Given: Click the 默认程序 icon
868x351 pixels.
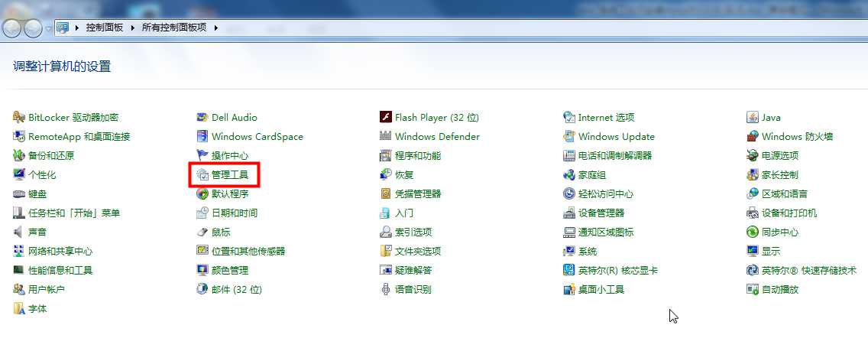Looking at the screenshot, I should (x=202, y=193).
